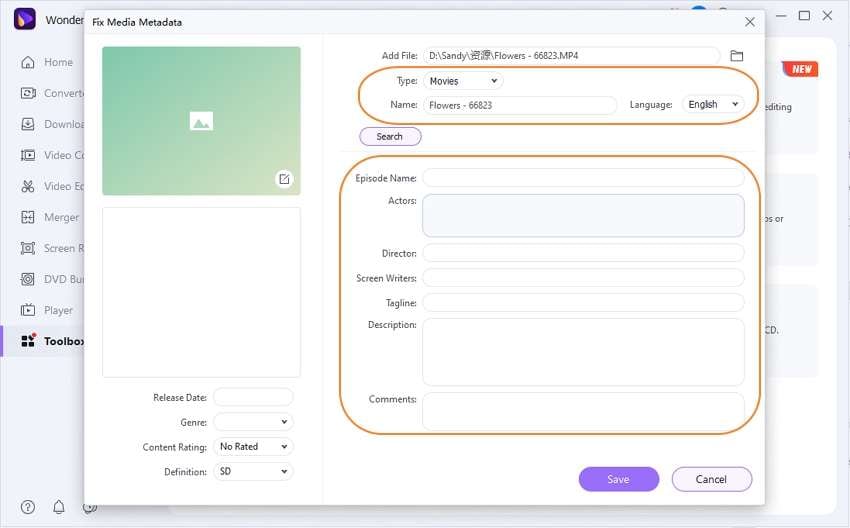Click the Comments text area
Screen dimensions: 850x528
click(583, 411)
